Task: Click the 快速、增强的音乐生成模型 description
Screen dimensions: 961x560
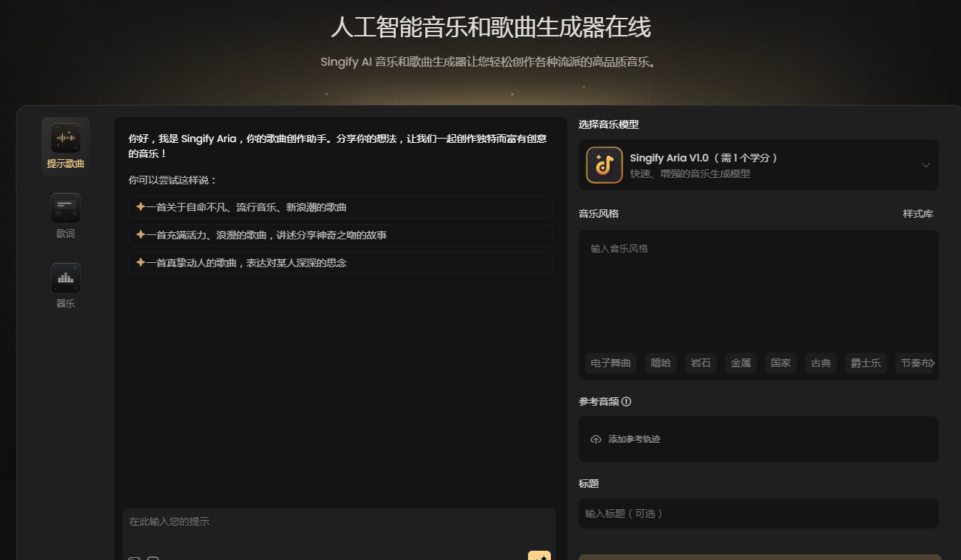Action: (690, 174)
